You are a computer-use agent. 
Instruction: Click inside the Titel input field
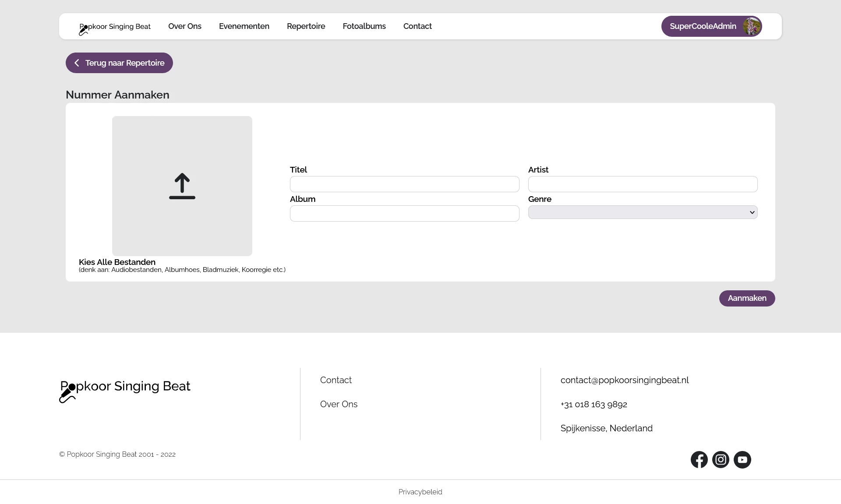404,184
